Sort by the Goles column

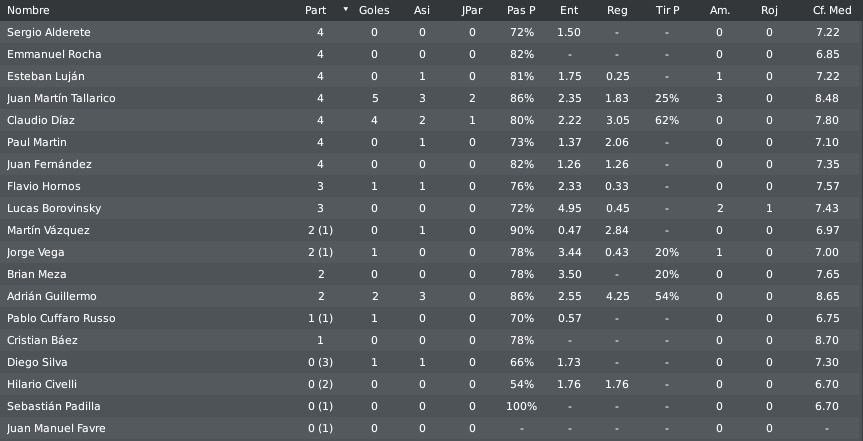tap(374, 10)
